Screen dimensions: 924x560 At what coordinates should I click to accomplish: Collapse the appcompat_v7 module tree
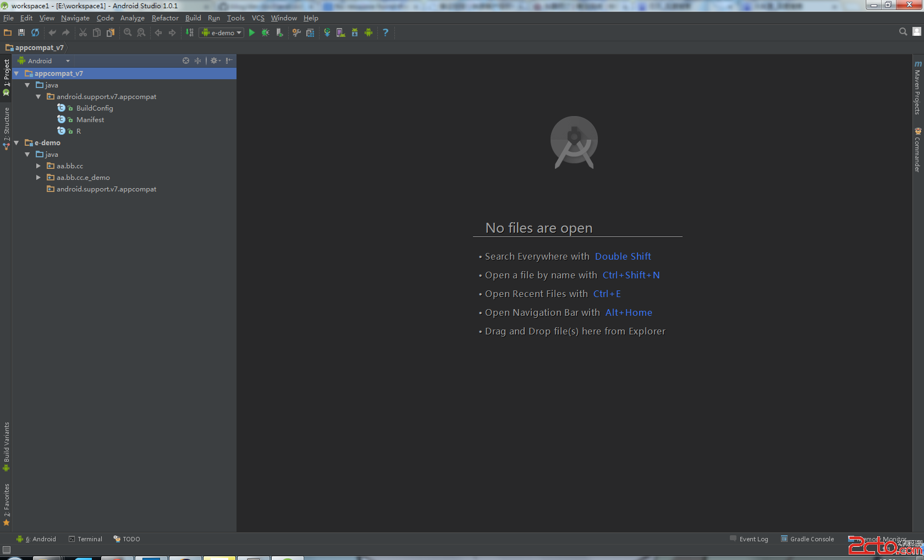click(16, 74)
